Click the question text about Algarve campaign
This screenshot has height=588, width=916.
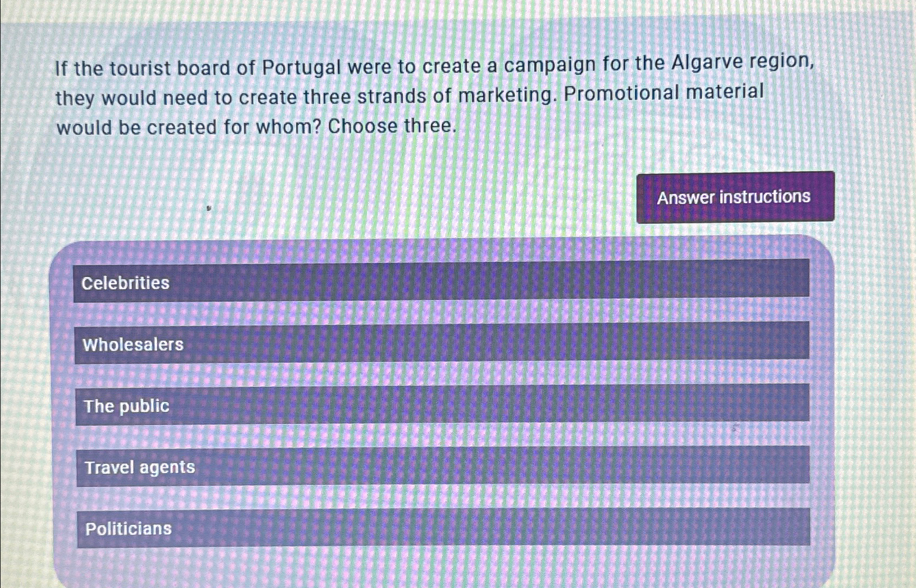pyautogui.click(x=435, y=96)
